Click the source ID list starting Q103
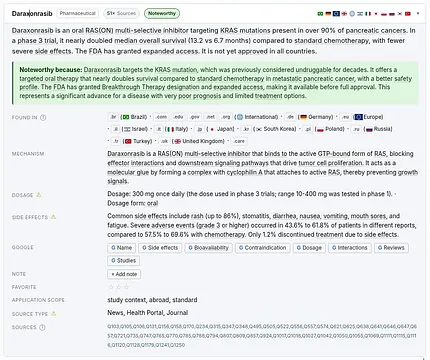 [x=262, y=336]
